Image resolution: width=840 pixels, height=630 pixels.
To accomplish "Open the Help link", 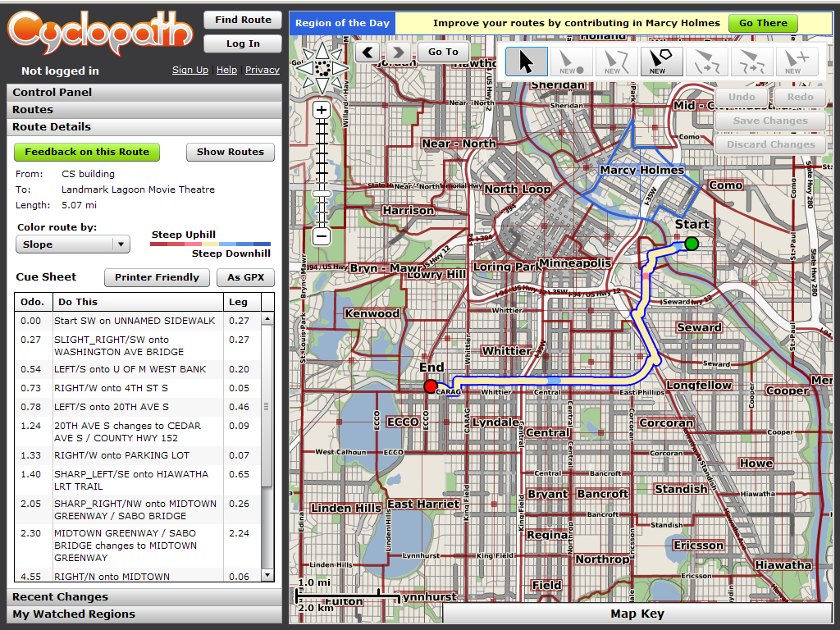I will 226,70.
